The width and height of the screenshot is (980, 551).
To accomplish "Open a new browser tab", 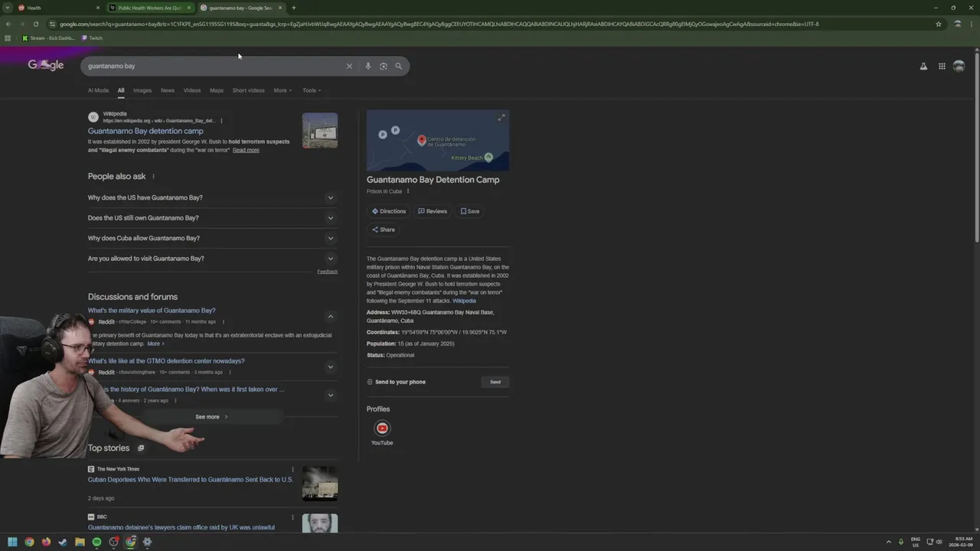I will 293,8.
